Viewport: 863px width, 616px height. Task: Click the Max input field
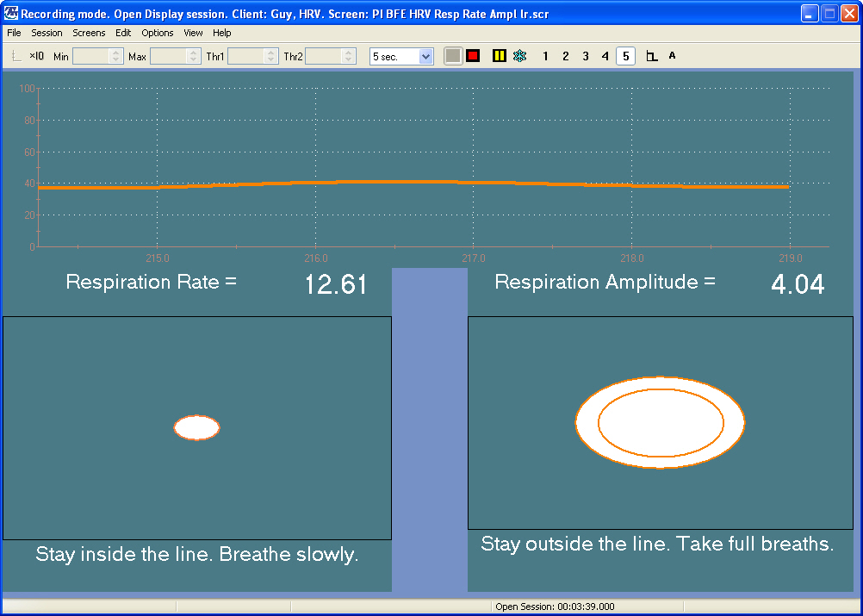tap(171, 56)
